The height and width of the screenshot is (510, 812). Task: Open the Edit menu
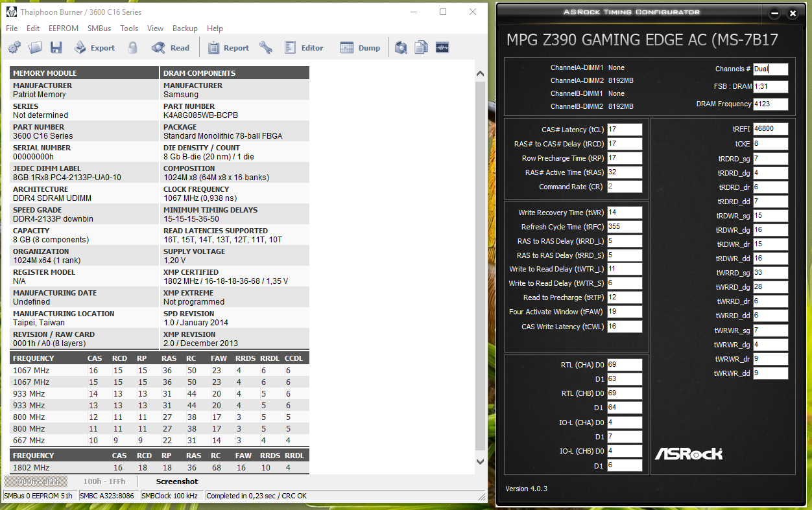[33, 29]
